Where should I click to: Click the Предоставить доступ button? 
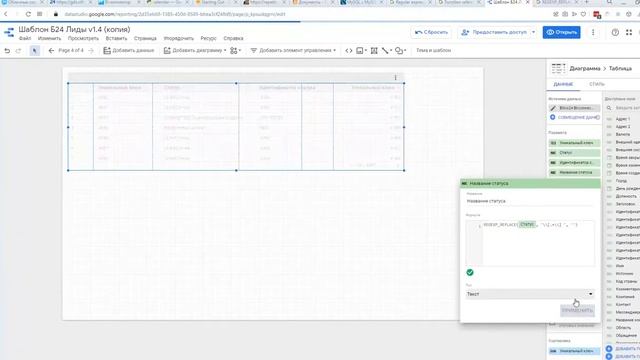(495, 32)
